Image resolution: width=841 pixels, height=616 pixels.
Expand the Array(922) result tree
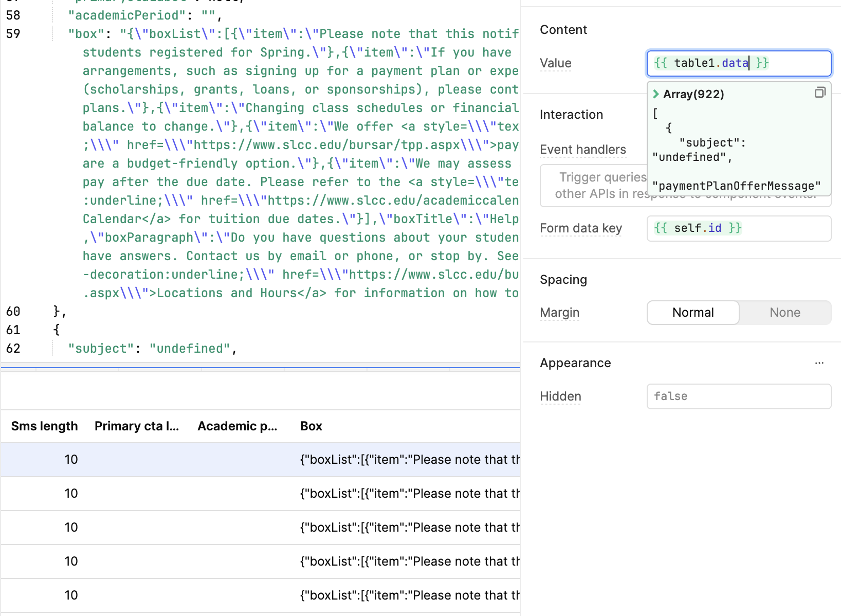click(x=656, y=94)
